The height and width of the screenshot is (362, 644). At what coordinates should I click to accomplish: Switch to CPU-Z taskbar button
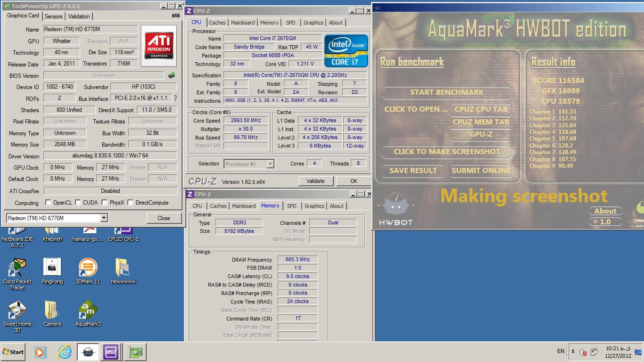[x=111, y=352]
